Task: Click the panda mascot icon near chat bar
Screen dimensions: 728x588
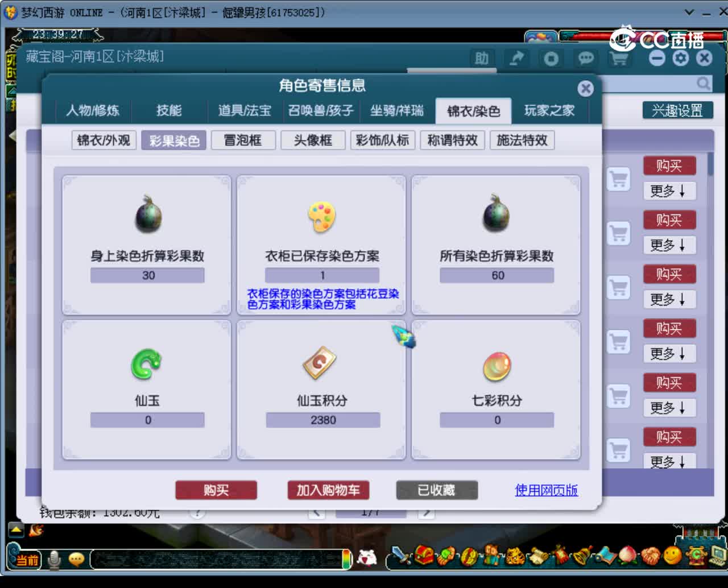Action: point(367,558)
